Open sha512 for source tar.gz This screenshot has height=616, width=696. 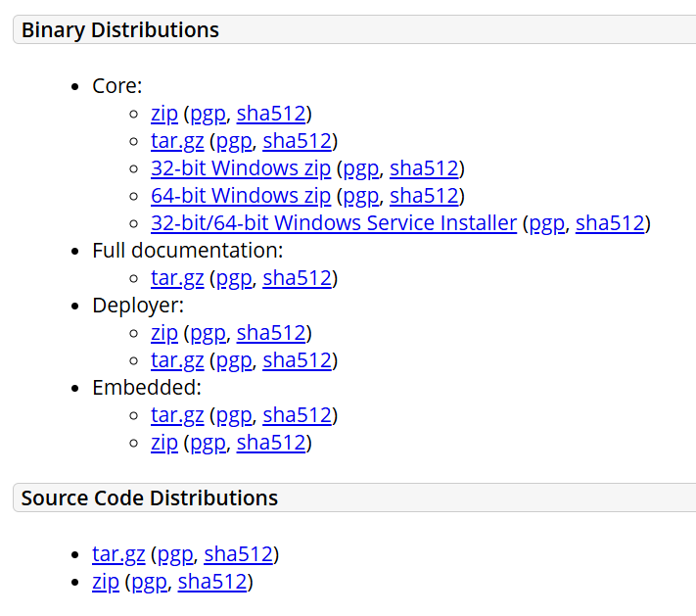238,554
